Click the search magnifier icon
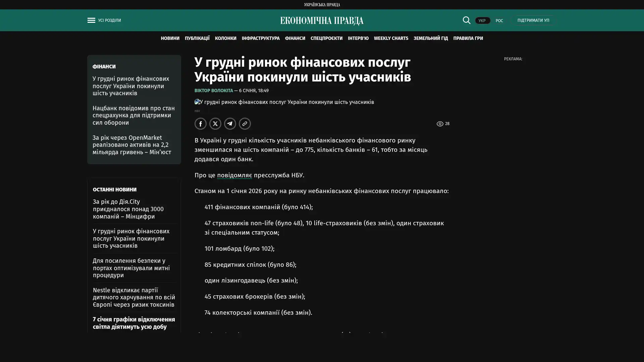The width and height of the screenshot is (644, 362). point(466,20)
